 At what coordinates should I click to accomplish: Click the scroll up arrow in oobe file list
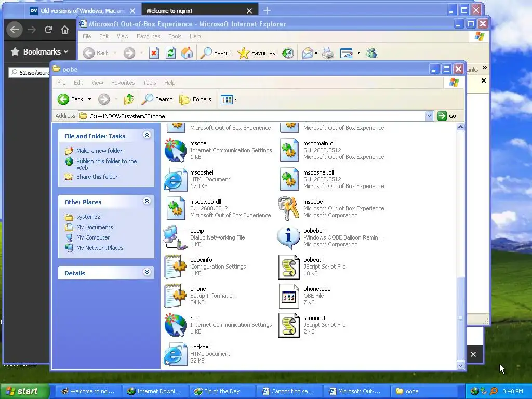click(460, 127)
